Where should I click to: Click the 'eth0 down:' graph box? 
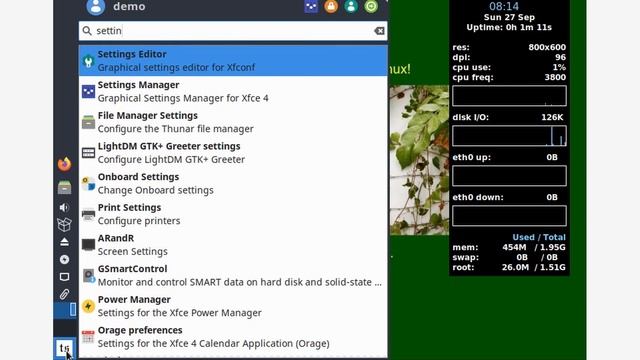click(x=509, y=216)
